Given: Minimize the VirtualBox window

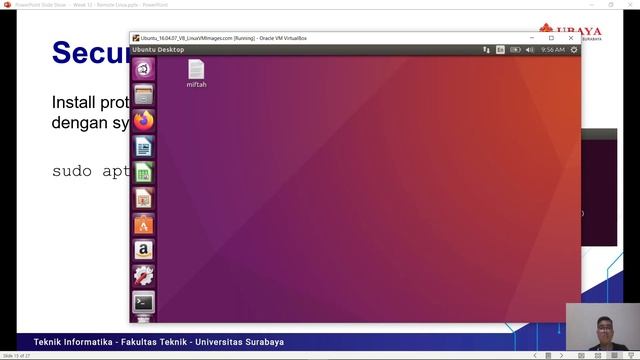Looking at the screenshot, I should [x=532, y=38].
